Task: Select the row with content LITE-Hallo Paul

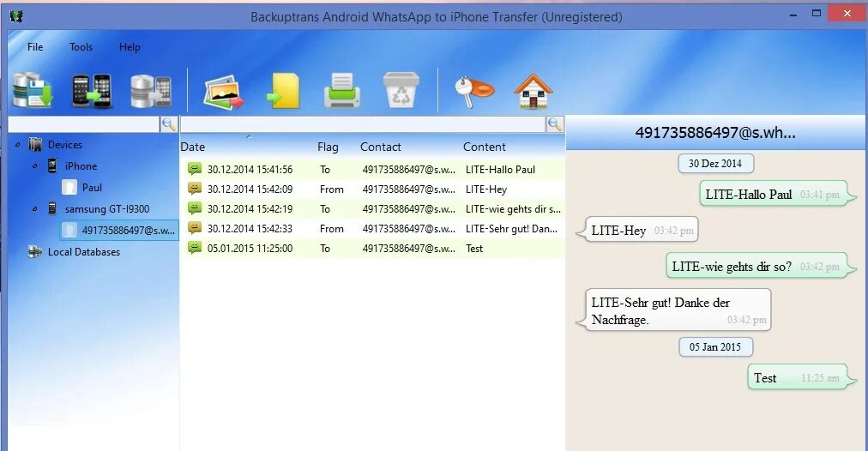Action: pyautogui.click(x=372, y=169)
